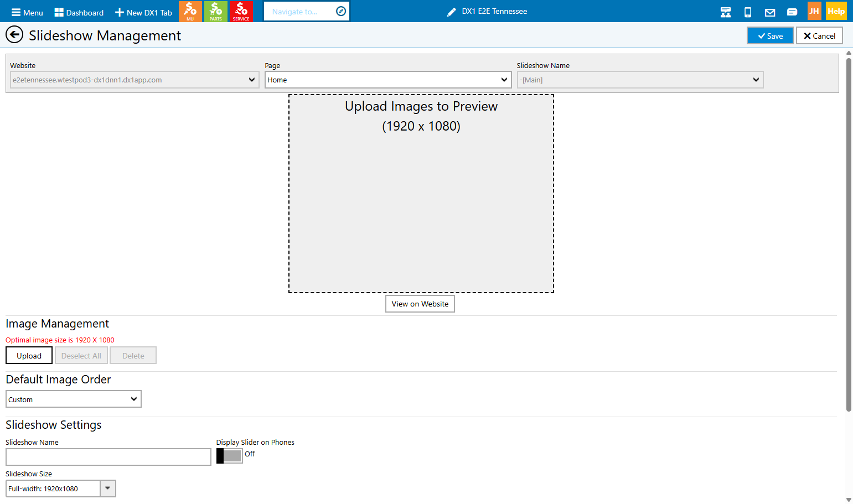Upload a slideshow image
The height and width of the screenshot is (504, 853).
pos(29,355)
